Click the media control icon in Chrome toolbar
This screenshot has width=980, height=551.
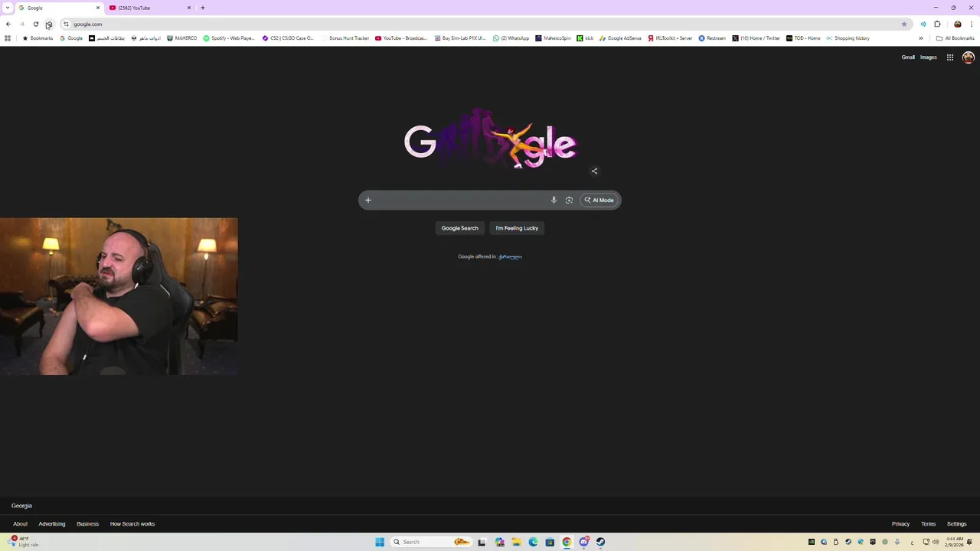coord(923,24)
